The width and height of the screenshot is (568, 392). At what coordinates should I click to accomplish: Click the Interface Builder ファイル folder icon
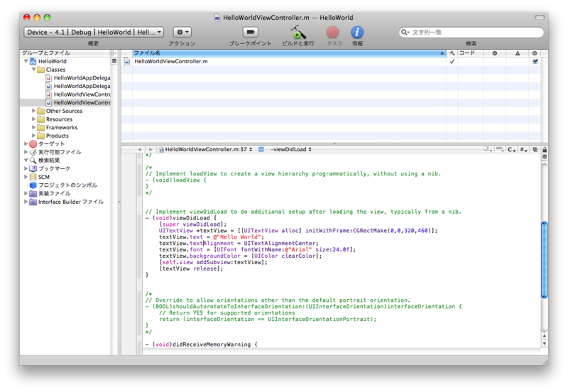click(33, 202)
